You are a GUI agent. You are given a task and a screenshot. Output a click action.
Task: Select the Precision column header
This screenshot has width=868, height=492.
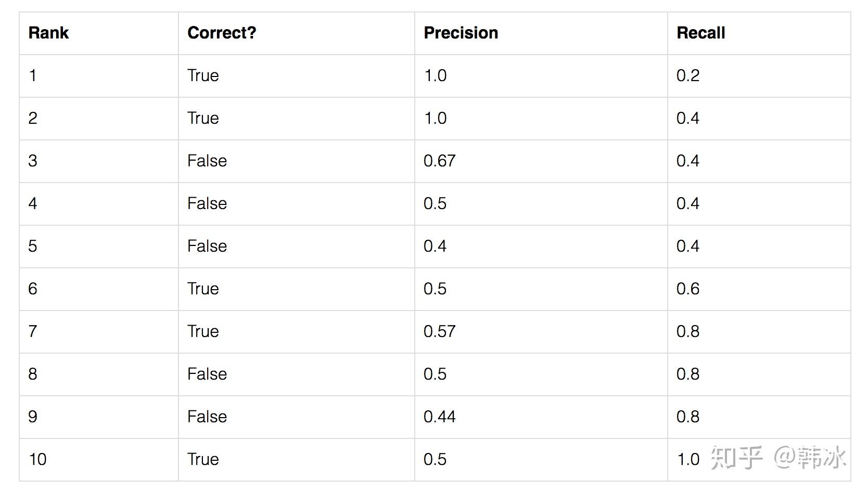point(461,33)
